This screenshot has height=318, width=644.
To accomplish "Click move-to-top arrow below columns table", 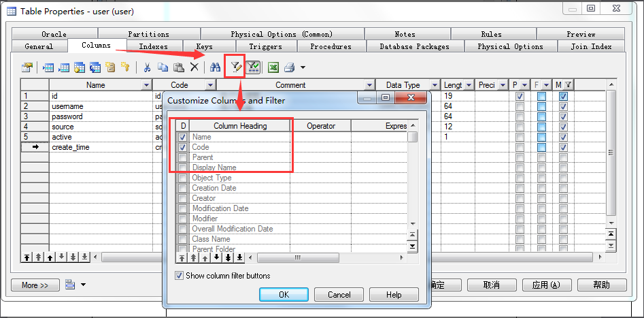I will [27, 257].
